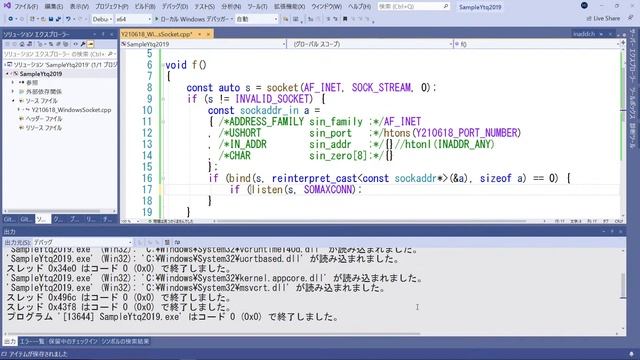
Task: Click Solution Explorer home icon
Action: (22, 44)
